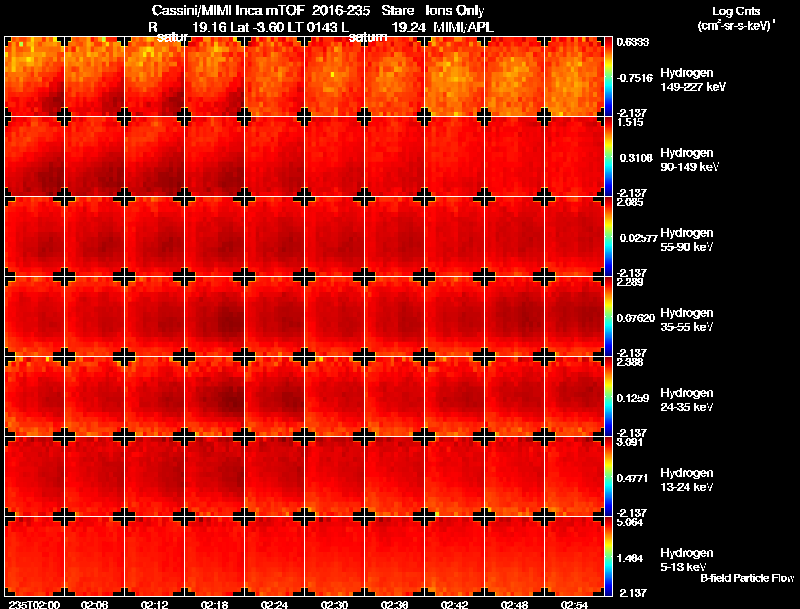Screen dimensions: 800x609
Task: Click the 3.091 color scale value
Action: tap(630, 442)
